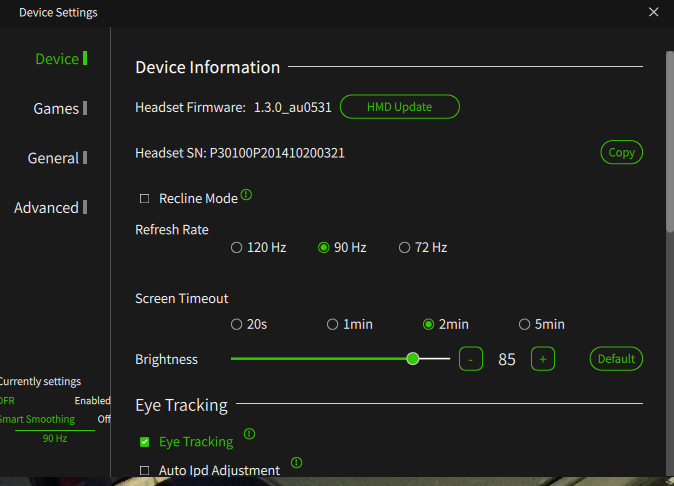The image size is (674, 486).
Task: Copy the headset serial number
Action: point(622,153)
